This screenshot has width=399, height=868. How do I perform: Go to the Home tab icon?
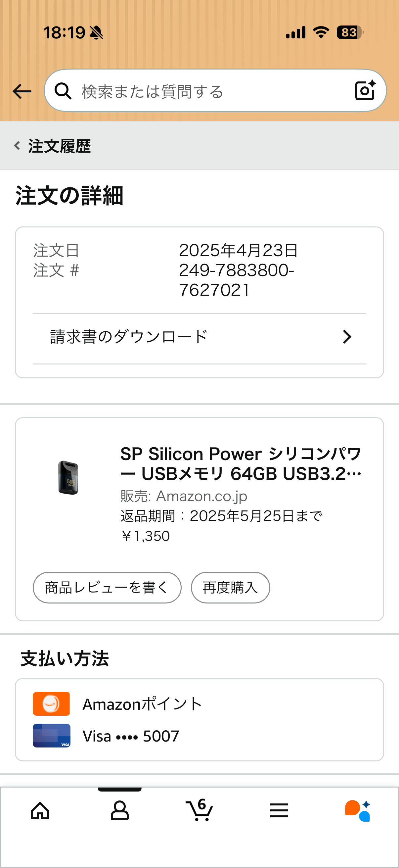click(40, 810)
